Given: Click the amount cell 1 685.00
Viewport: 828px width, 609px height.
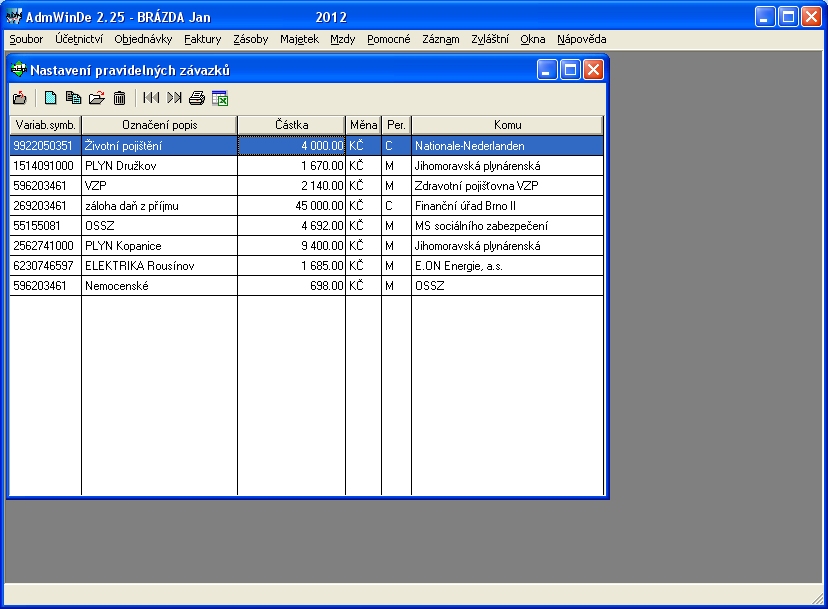Looking at the screenshot, I should [291, 266].
